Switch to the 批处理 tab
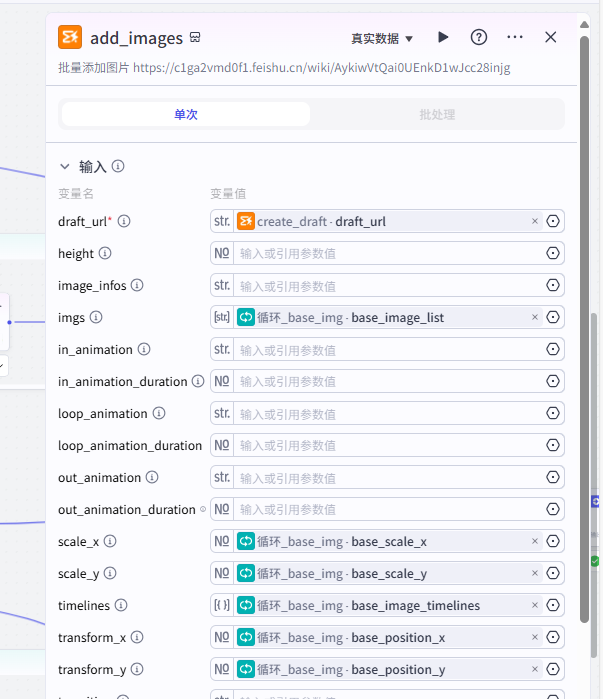 pyautogui.click(x=437, y=115)
